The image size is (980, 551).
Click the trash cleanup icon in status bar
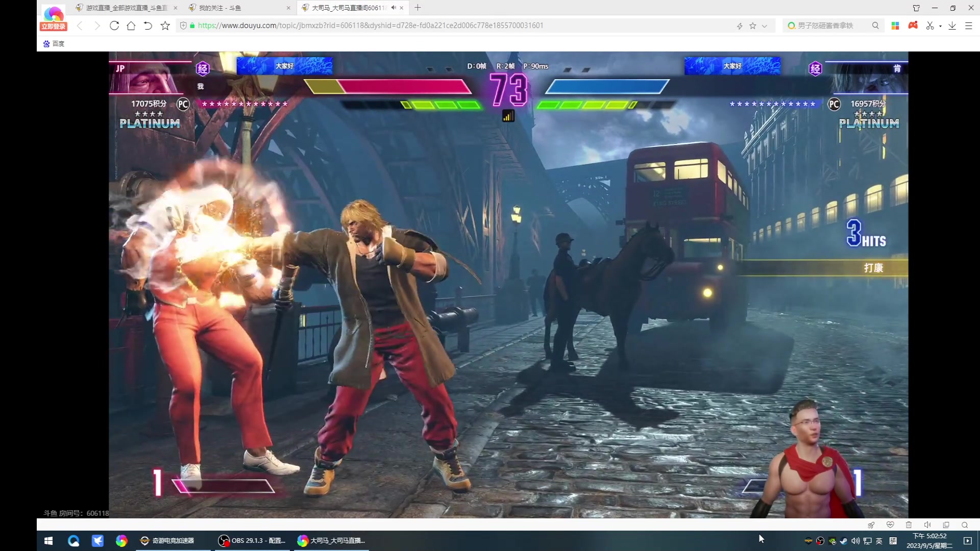[909, 525]
